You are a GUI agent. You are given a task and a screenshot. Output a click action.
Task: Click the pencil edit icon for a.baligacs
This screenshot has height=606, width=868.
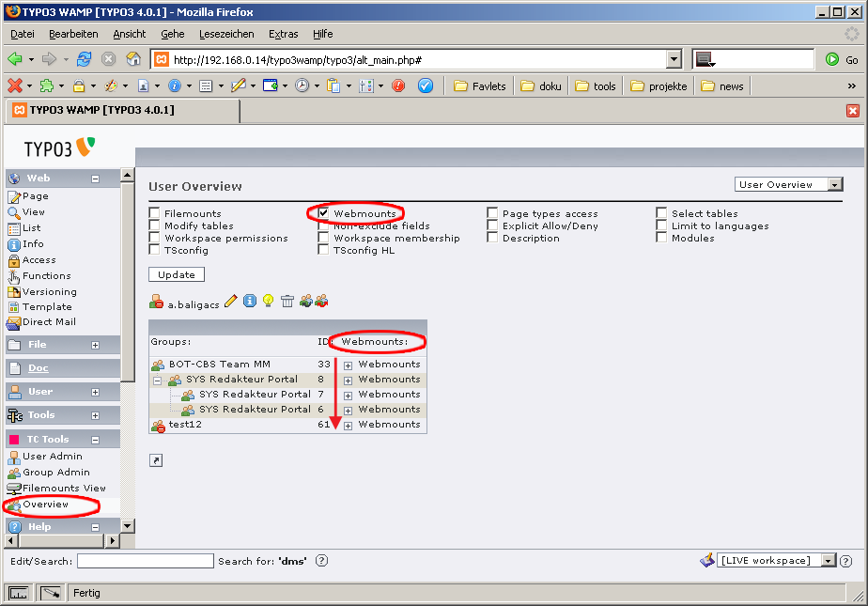[231, 301]
